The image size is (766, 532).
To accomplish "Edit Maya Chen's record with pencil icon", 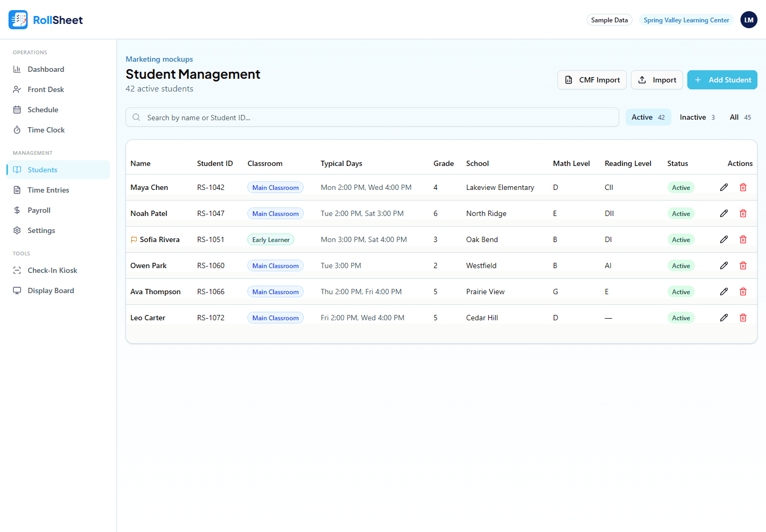I will click(x=724, y=187).
